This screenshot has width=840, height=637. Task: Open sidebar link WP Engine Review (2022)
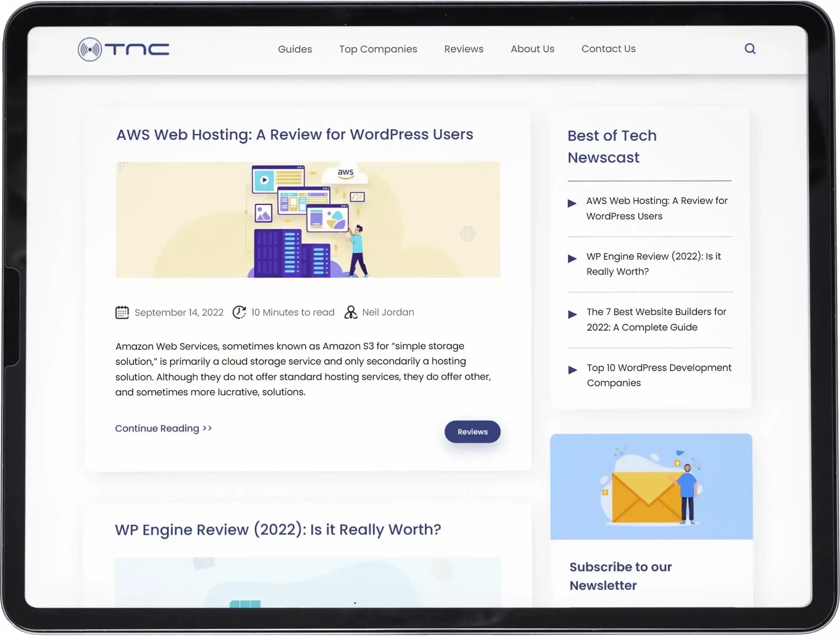coord(654,264)
